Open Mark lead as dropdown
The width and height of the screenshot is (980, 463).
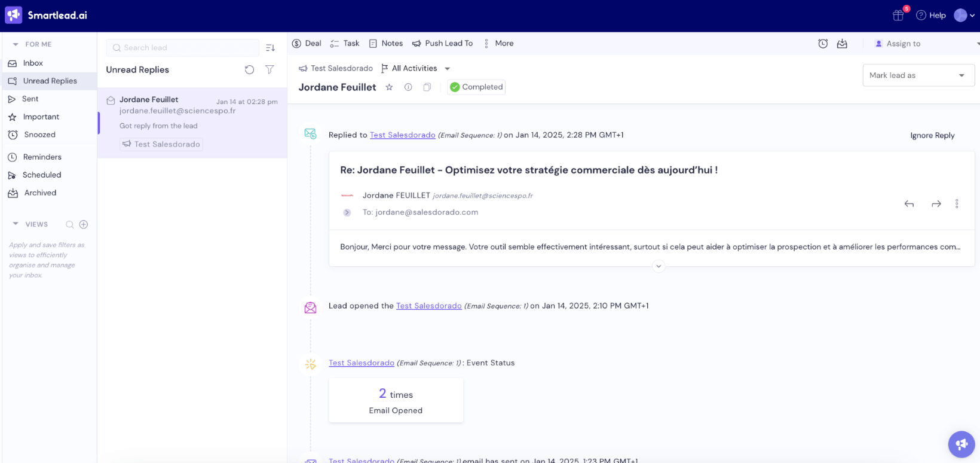tap(918, 75)
